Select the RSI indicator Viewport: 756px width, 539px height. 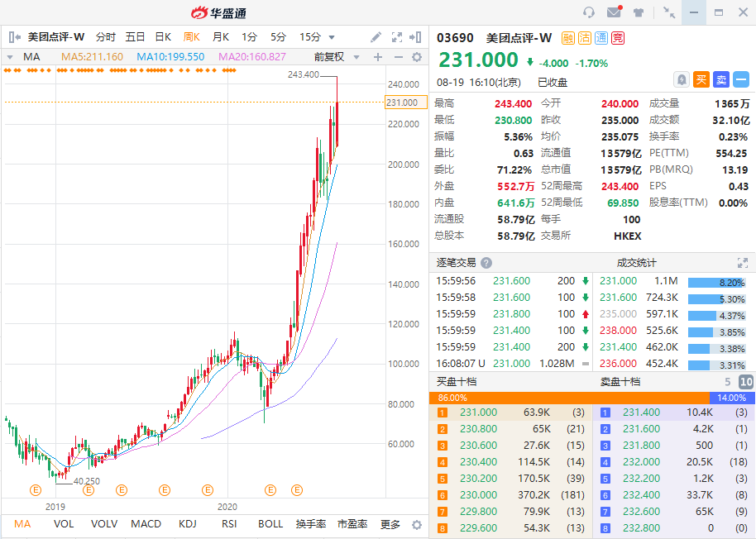(229, 524)
